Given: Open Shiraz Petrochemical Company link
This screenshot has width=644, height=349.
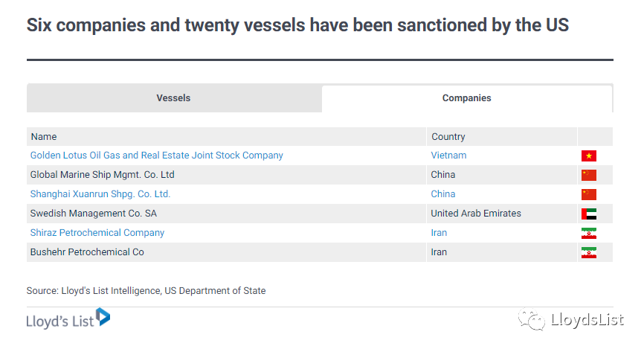Looking at the screenshot, I should 97,233.
